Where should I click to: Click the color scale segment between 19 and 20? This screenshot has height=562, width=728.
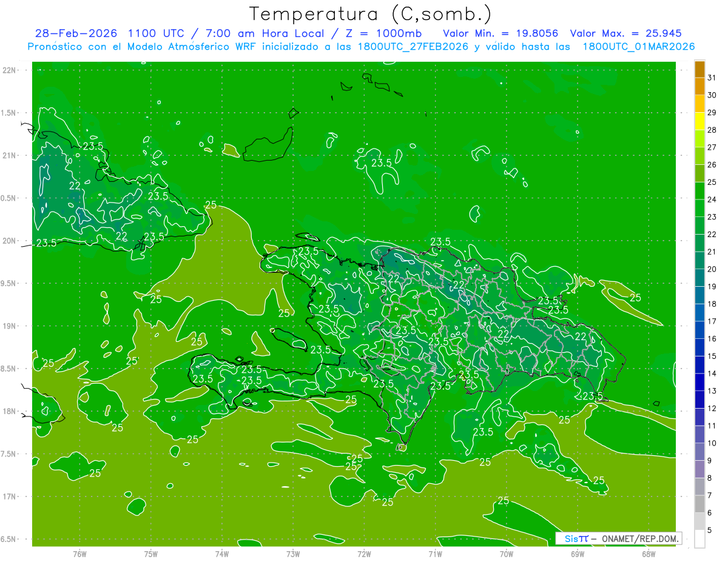[699, 278]
